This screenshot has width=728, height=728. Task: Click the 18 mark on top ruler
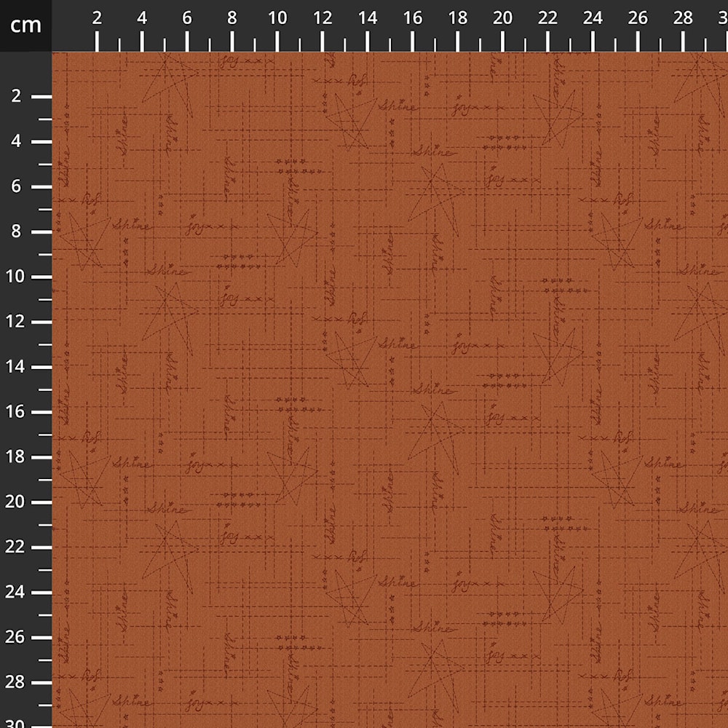pyautogui.click(x=458, y=19)
